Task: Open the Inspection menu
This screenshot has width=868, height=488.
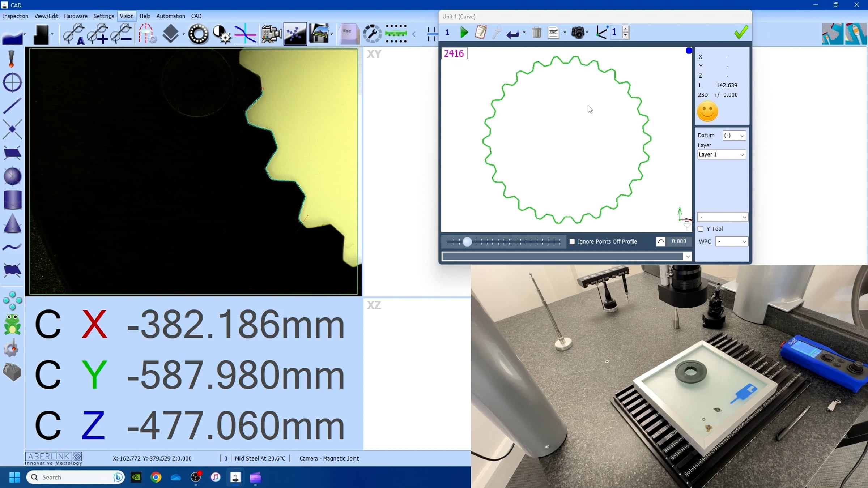Action: point(15,16)
